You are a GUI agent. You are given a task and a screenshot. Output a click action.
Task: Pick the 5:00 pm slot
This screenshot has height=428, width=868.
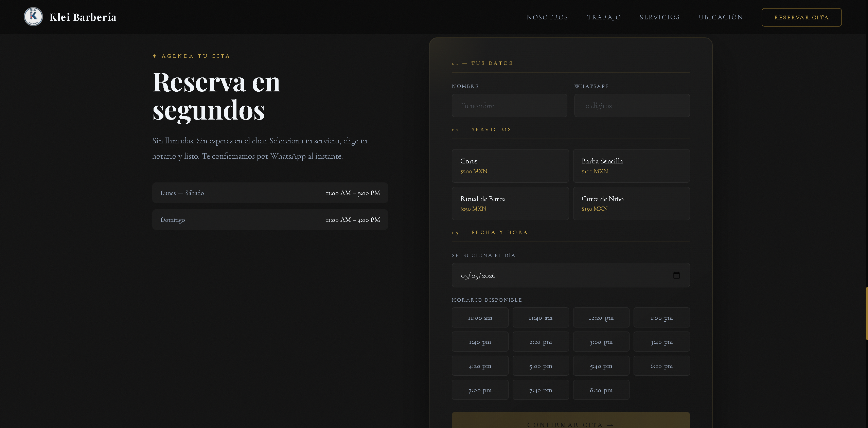point(541,366)
